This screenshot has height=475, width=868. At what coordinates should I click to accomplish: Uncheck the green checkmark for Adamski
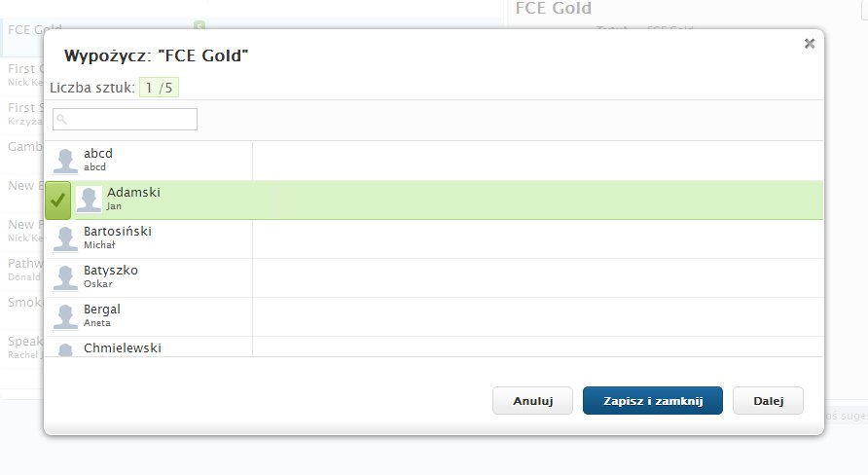[x=58, y=200]
